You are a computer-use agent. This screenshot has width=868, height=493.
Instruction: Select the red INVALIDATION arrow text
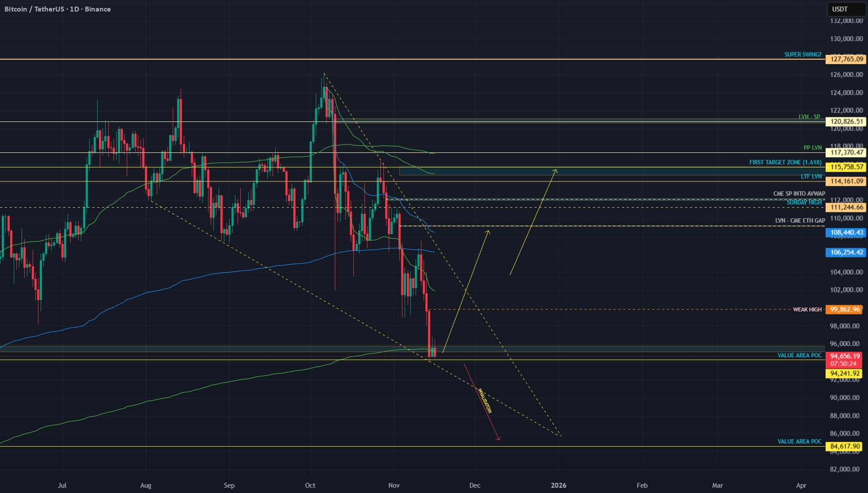485,400
